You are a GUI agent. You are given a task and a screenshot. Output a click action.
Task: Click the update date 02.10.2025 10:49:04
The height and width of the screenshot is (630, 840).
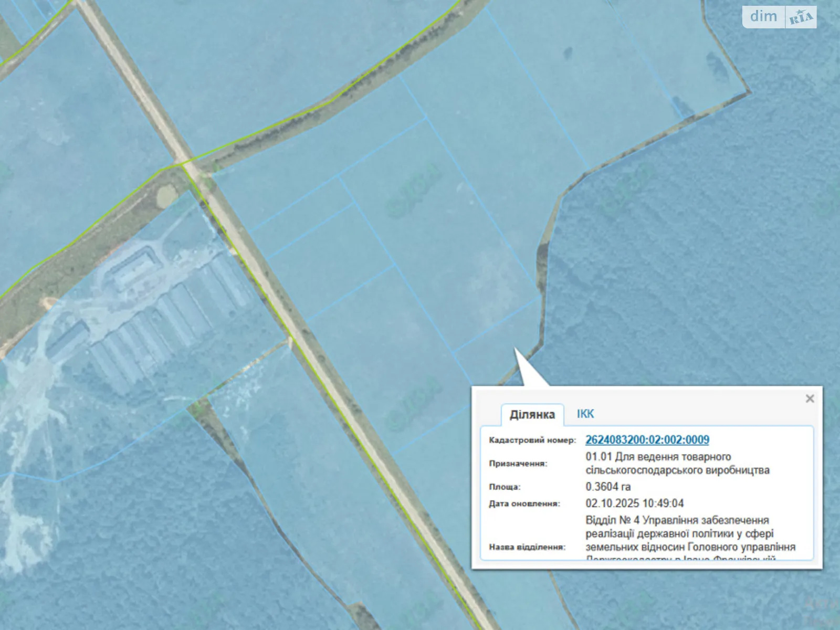coord(634,503)
